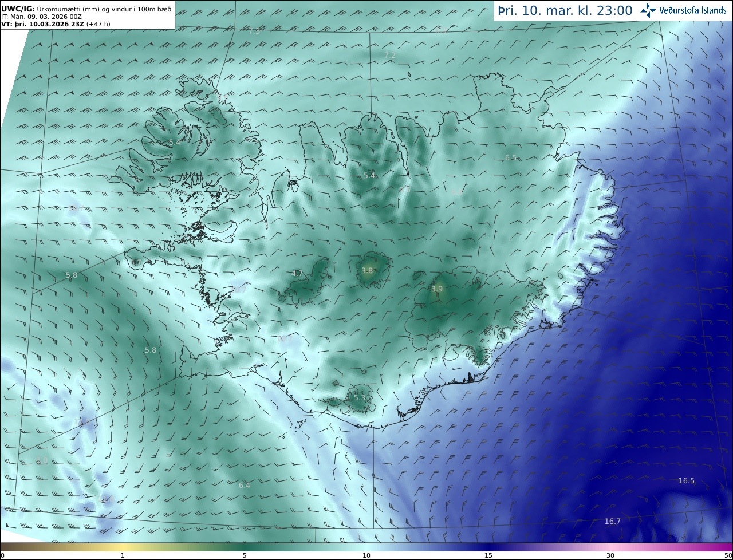This screenshot has height=560, width=733.
Task: Click the 'UWC/IG: Úrkomumætti (mm)' title line
Action: click(86, 9)
